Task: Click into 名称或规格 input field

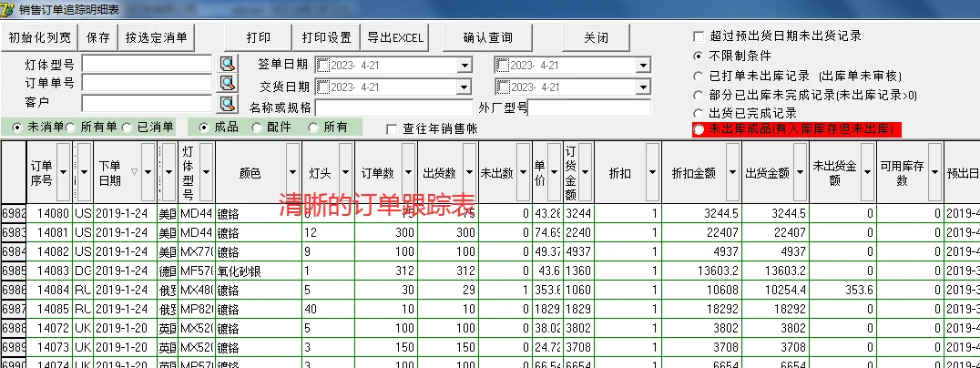Action: pyautogui.click(x=393, y=107)
